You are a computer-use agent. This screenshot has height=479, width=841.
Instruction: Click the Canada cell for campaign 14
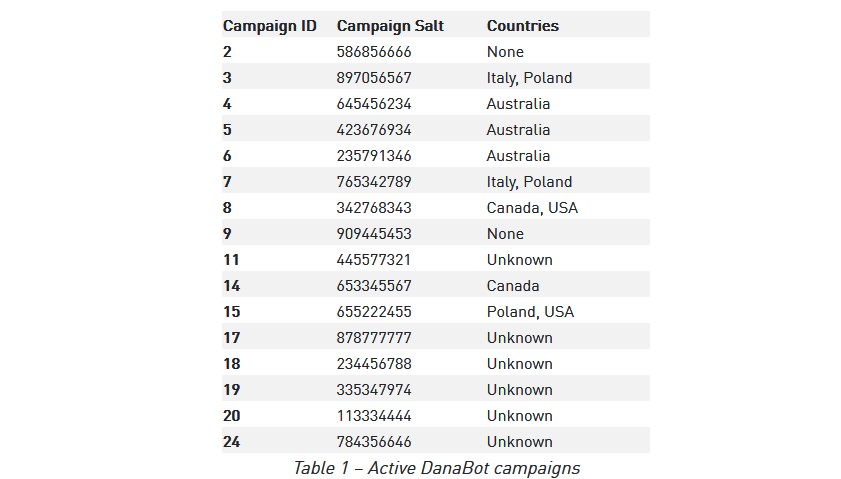[x=513, y=286]
